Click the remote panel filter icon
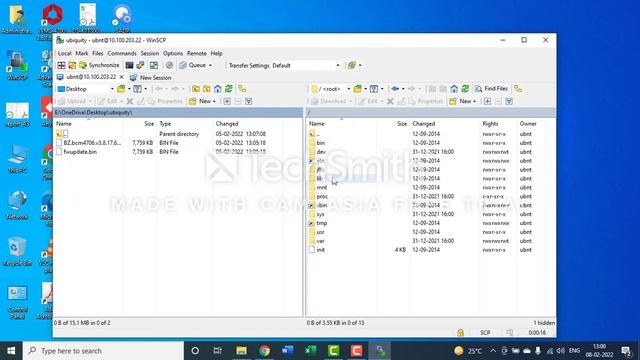Screen dimensions: 640x360 (x=374, y=89)
